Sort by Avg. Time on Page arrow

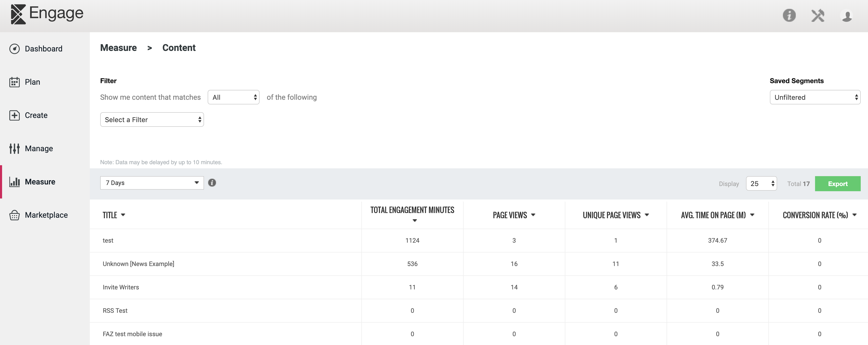pyautogui.click(x=752, y=215)
